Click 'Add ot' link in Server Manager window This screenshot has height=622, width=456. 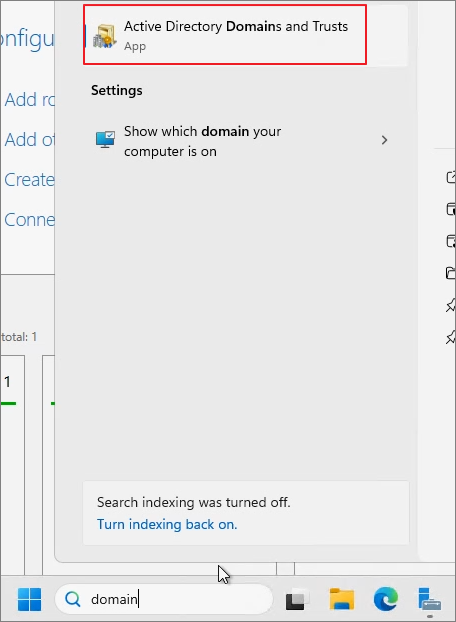30,140
